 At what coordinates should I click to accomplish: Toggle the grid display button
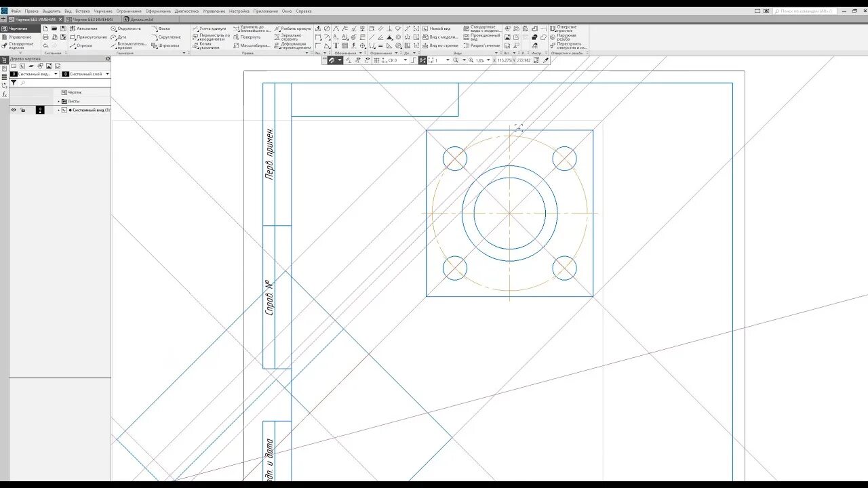coord(376,60)
